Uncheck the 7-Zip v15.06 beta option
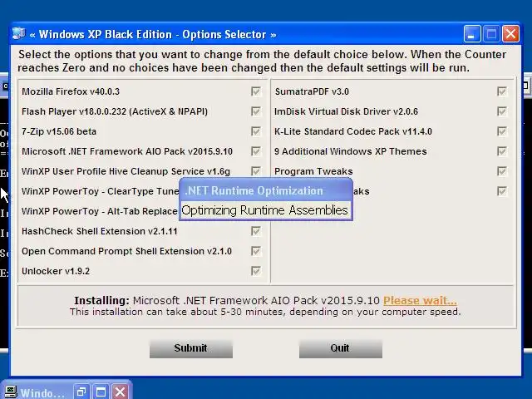 point(256,131)
